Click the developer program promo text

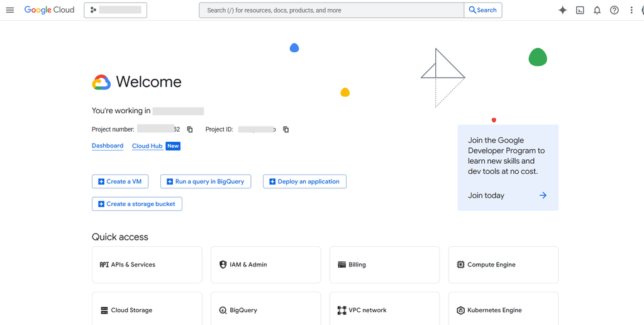tap(506, 156)
